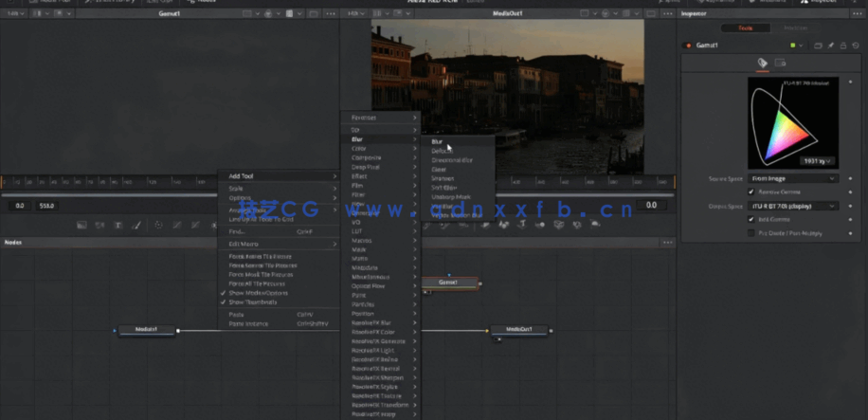Expand the Favorites submenu
The image size is (868, 420).
(x=381, y=118)
